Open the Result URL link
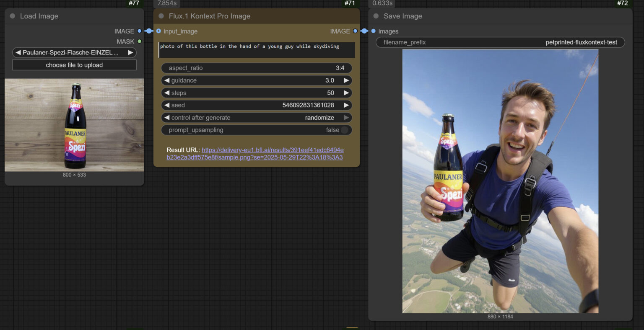The height and width of the screenshot is (330, 644). point(272,150)
